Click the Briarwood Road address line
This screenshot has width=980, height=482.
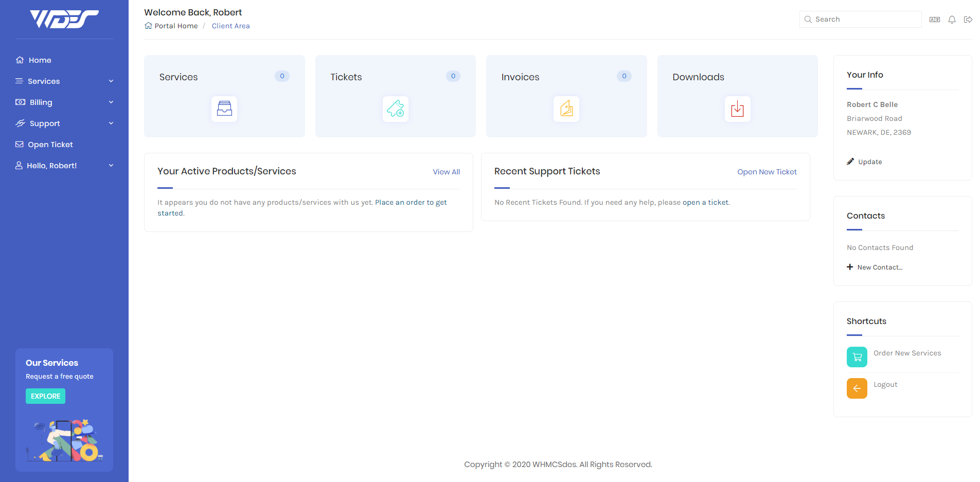coord(875,118)
